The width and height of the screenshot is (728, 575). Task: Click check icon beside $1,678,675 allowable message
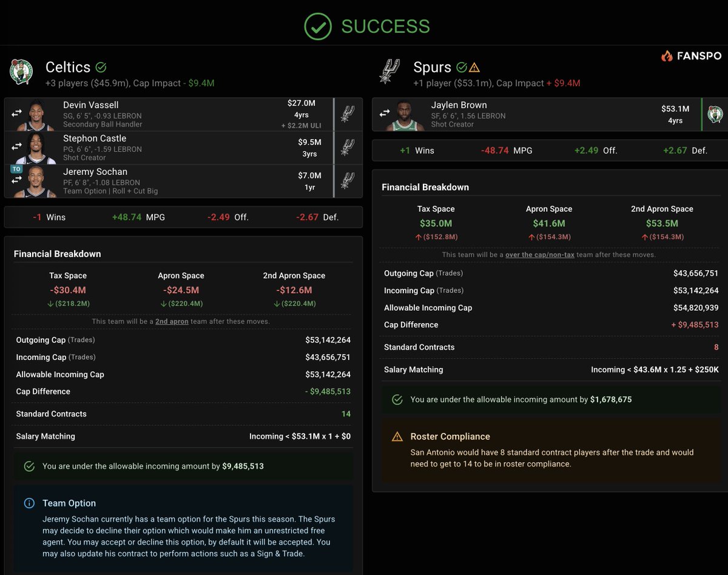pos(397,400)
